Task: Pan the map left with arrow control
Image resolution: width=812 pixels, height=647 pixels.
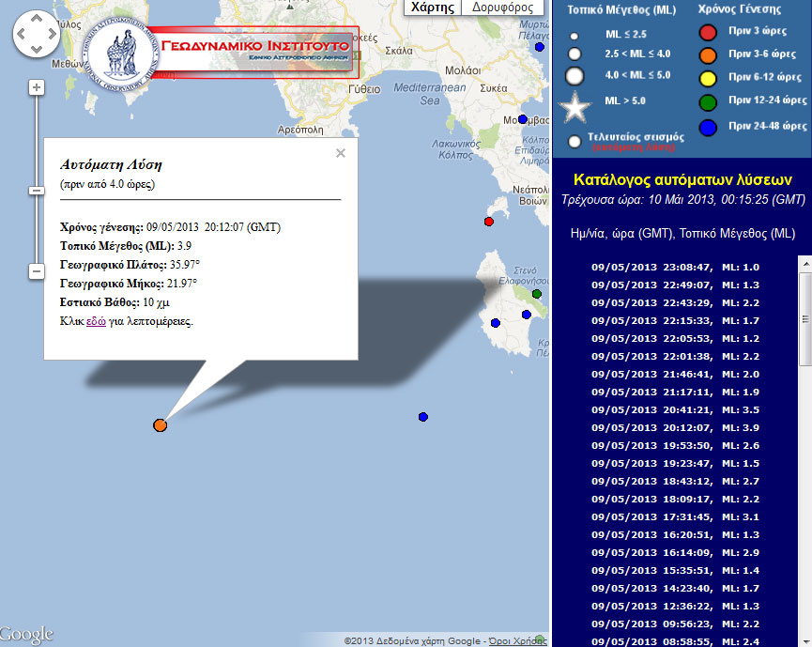Action: click(21, 35)
